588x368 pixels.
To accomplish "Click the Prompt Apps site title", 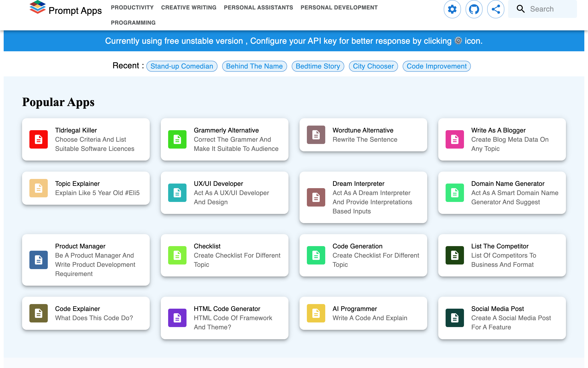I will 75,11.
